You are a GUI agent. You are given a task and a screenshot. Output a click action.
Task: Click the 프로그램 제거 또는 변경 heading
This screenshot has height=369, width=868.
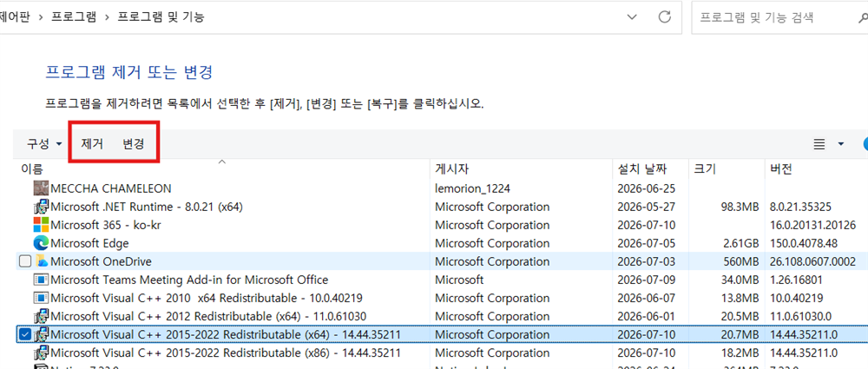tap(128, 72)
